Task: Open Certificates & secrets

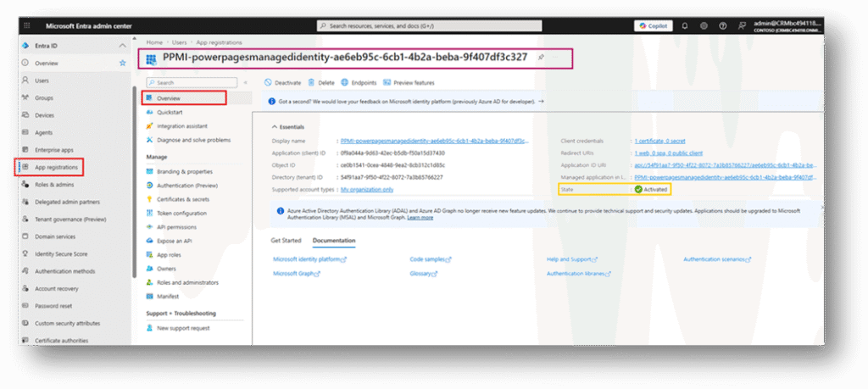Action: pyautogui.click(x=183, y=199)
